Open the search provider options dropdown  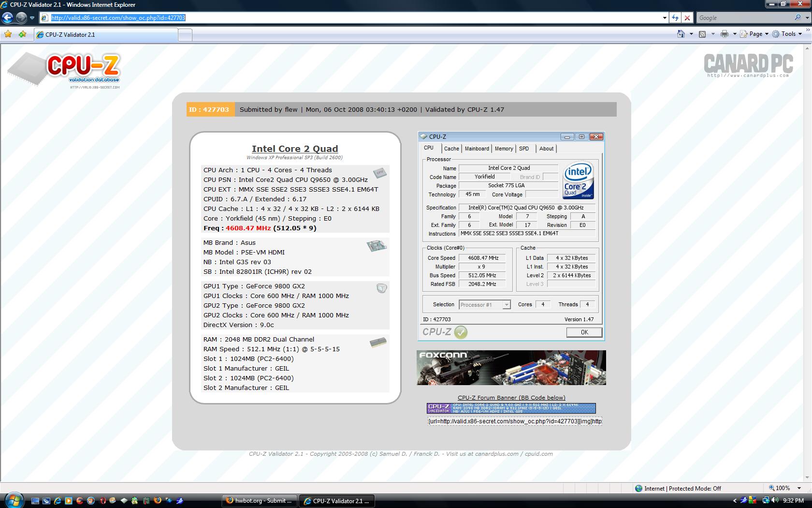807,18
